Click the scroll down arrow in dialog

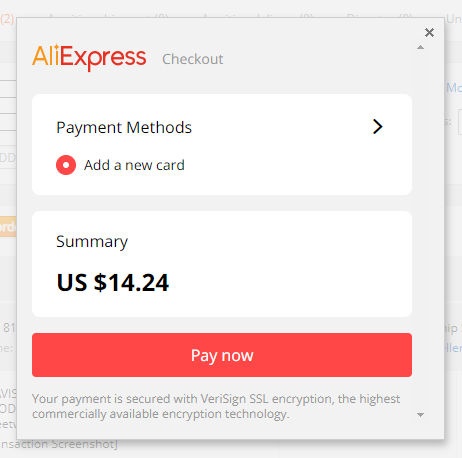click(421, 415)
